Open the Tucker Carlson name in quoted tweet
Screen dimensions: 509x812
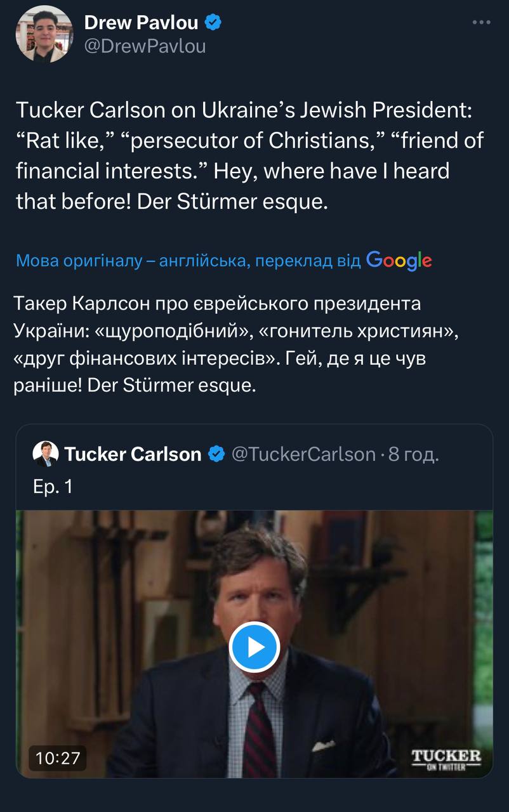(133, 454)
